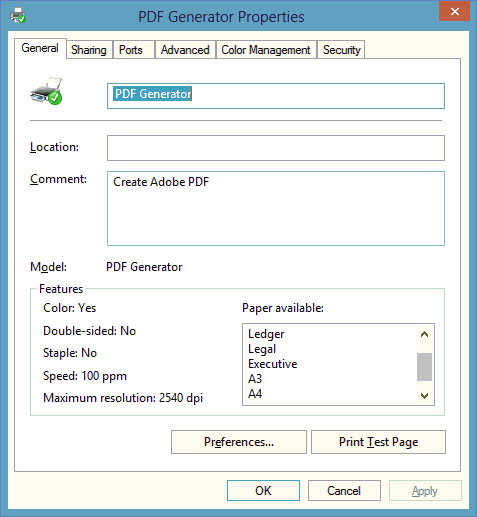Click into the Location text field
The width and height of the screenshot is (477, 517).
coord(276,148)
